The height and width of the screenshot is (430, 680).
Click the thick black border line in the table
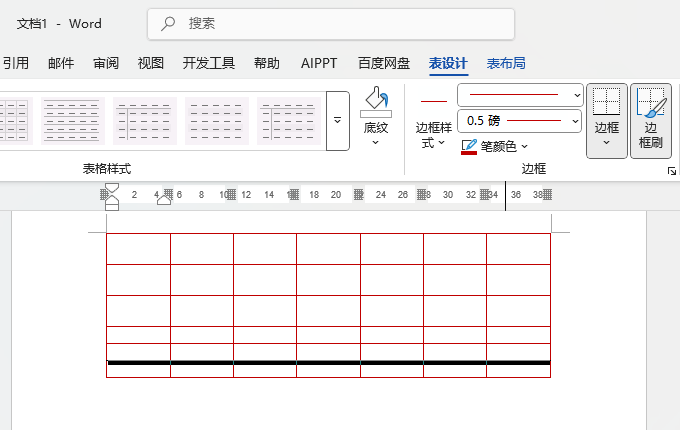(x=329, y=363)
